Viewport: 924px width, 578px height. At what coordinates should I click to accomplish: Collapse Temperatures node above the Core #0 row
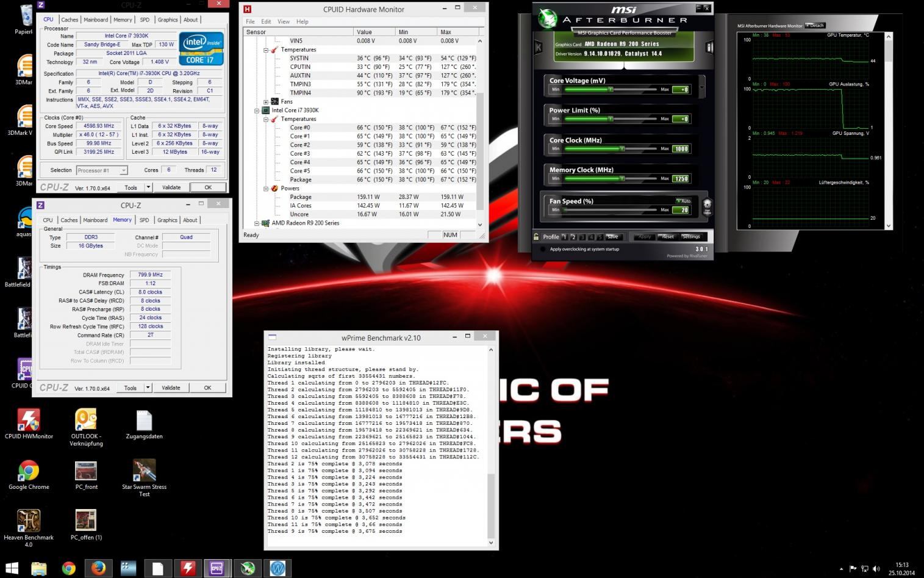click(266, 119)
